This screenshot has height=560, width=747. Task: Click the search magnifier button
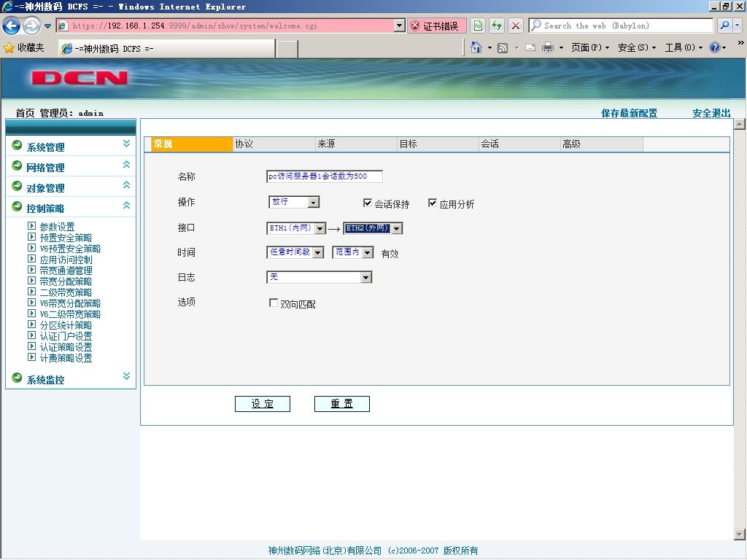coord(724,26)
